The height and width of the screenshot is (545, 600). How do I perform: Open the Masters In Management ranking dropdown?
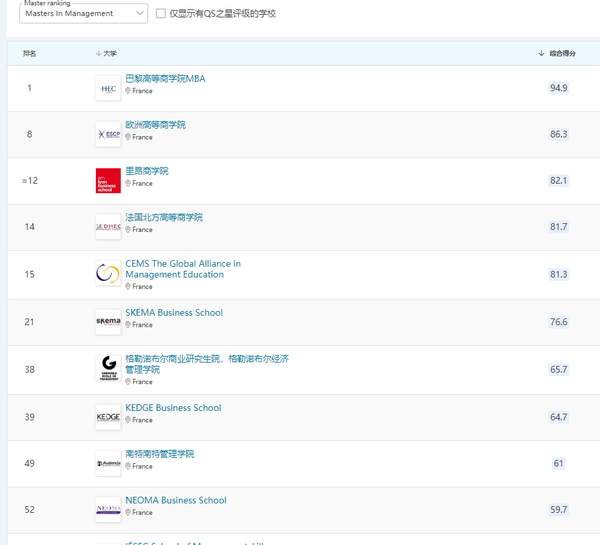click(83, 13)
